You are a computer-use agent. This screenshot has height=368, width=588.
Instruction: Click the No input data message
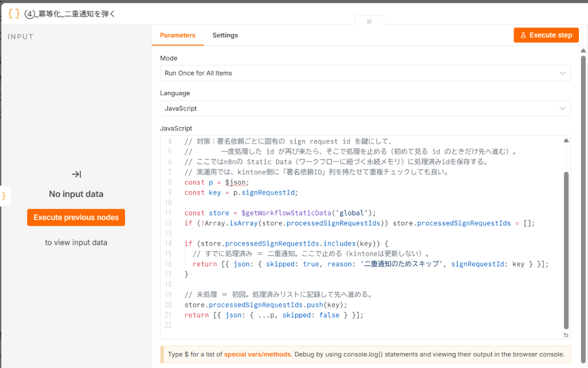click(x=76, y=194)
